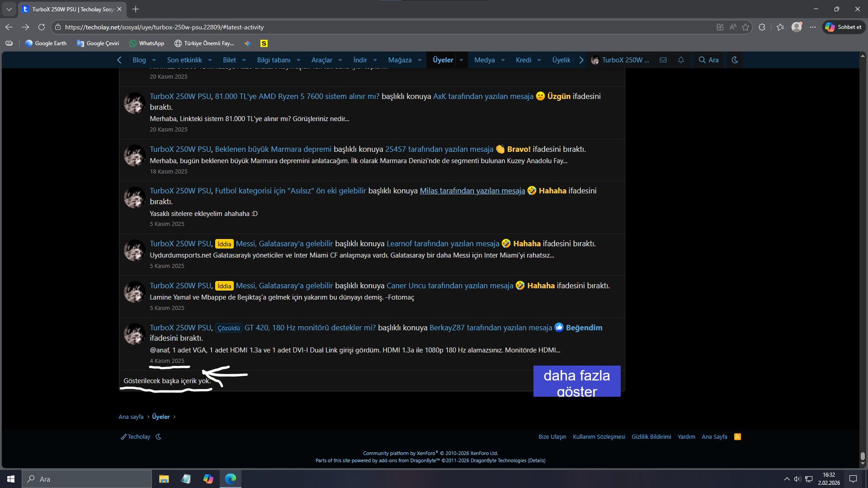Open the Son etkinlik nav item
This screenshot has width=868, height=488.
(184, 60)
